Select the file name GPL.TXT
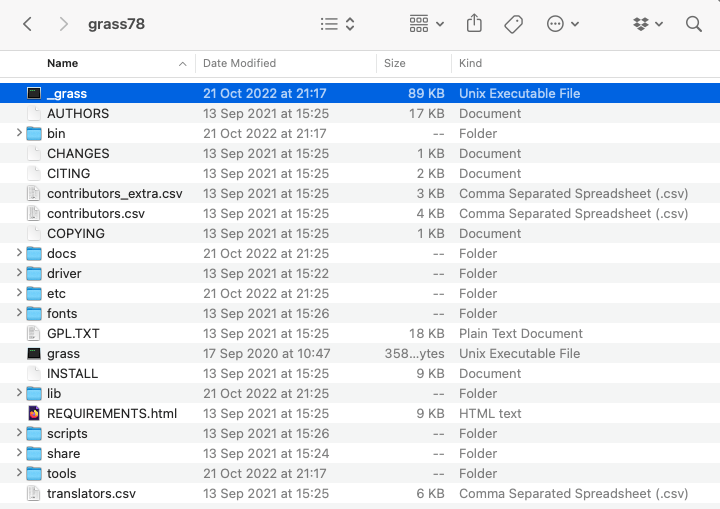Viewport: 720px width, 509px height. coord(73,334)
